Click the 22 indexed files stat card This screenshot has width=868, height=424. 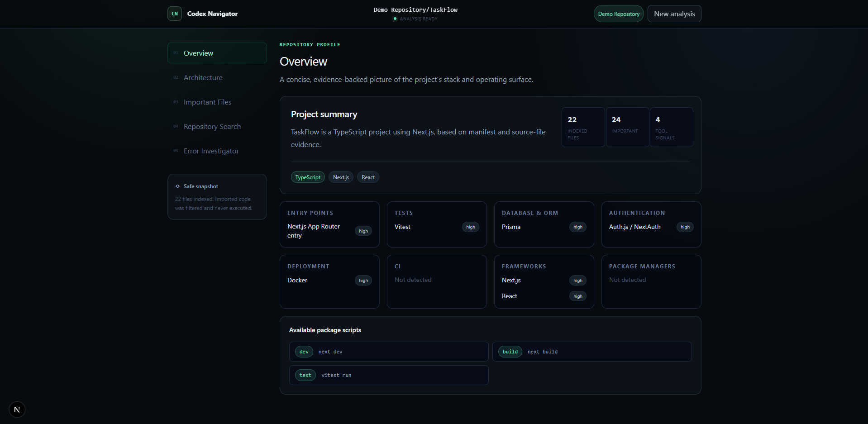(583, 127)
